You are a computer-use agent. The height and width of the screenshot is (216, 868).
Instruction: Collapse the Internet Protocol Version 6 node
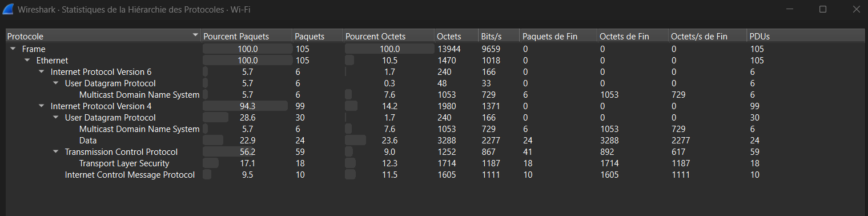[41, 72]
